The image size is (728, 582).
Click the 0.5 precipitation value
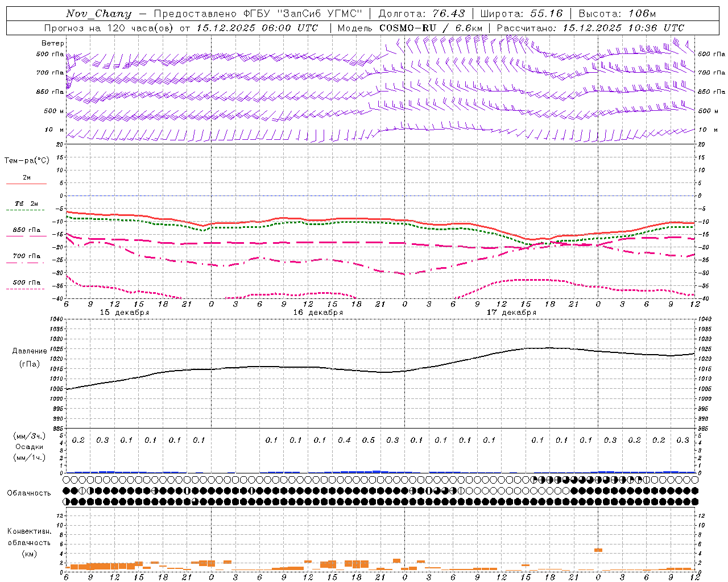tap(369, 440)
